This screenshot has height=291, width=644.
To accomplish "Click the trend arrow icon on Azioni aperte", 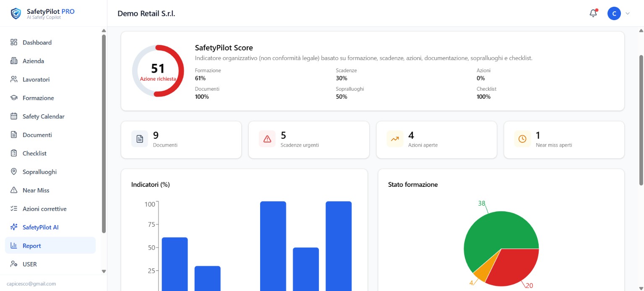I will (x=395, y=139).
